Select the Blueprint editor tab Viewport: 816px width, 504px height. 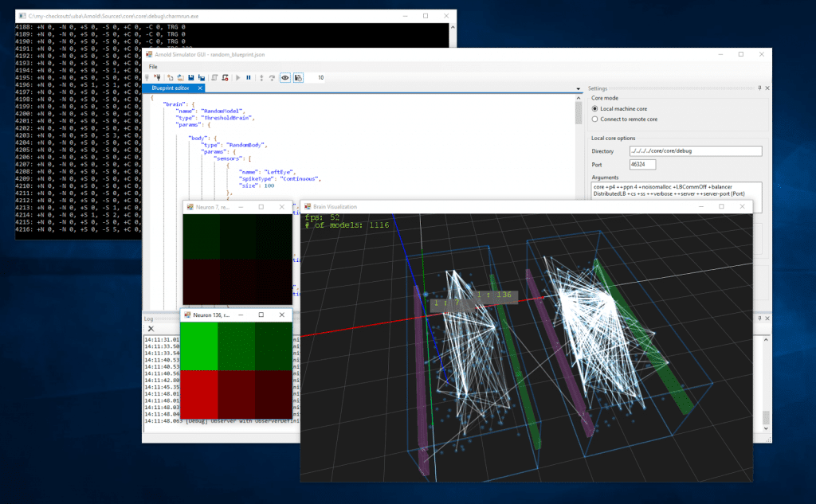click(171, 88)
